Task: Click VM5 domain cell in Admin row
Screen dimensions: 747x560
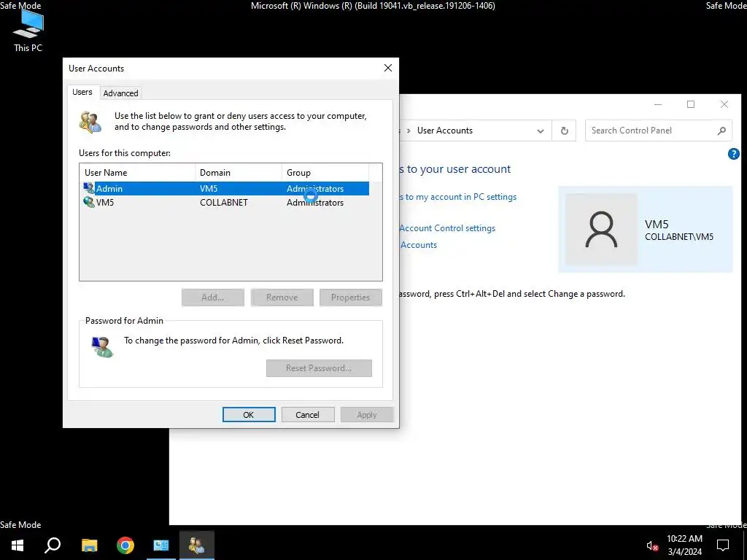Action: 209,189
